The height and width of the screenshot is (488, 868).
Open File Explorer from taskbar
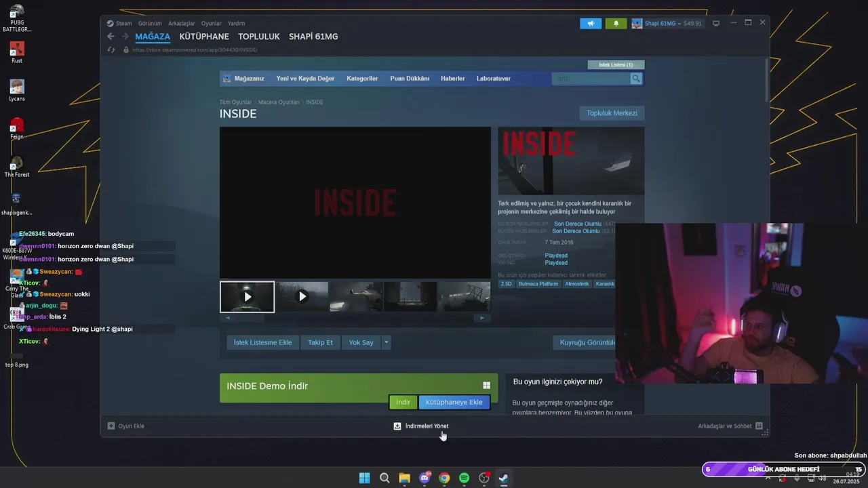[404, 478]
